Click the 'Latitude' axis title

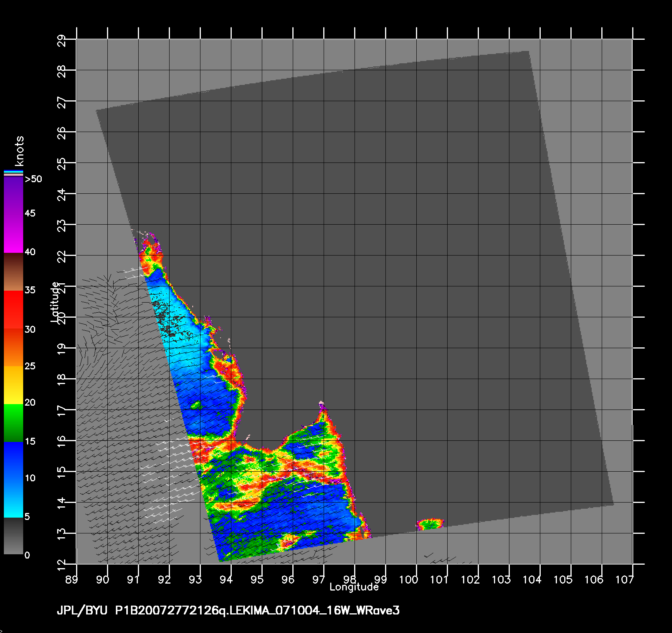point(55,302)
